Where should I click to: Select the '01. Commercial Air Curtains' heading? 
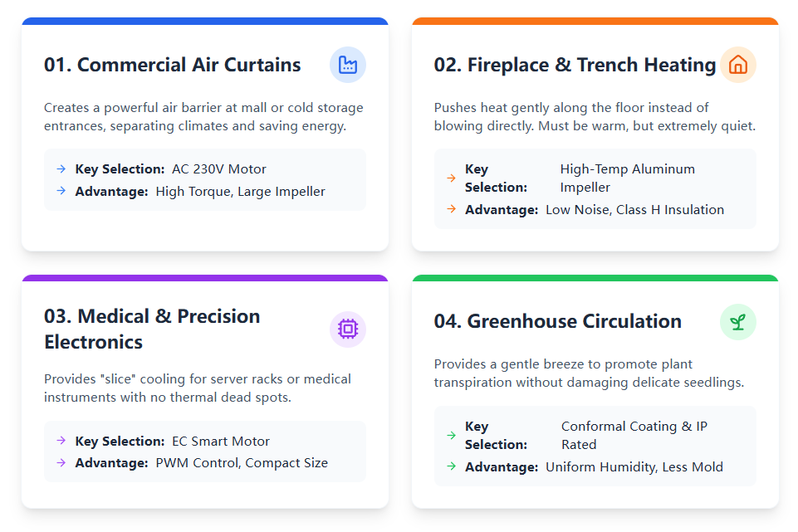173,65
